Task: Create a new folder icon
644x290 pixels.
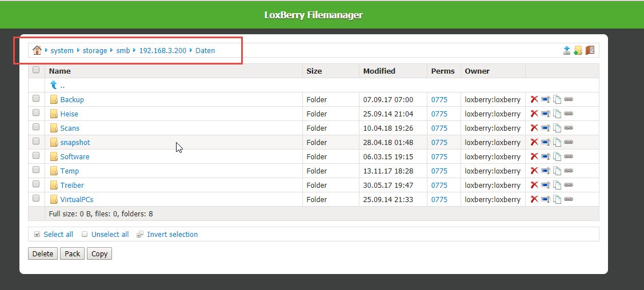Action: point(578,50)
